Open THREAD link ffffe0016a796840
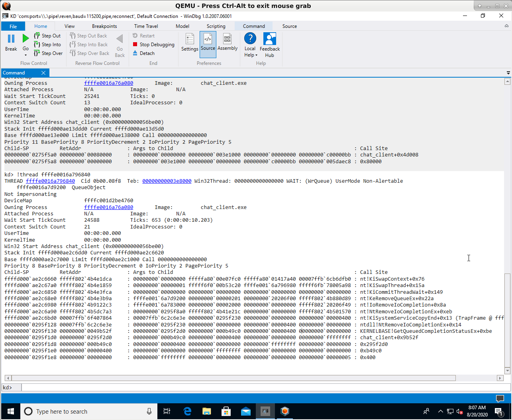This screenshot has height=420, width=512. click(50, 181)
